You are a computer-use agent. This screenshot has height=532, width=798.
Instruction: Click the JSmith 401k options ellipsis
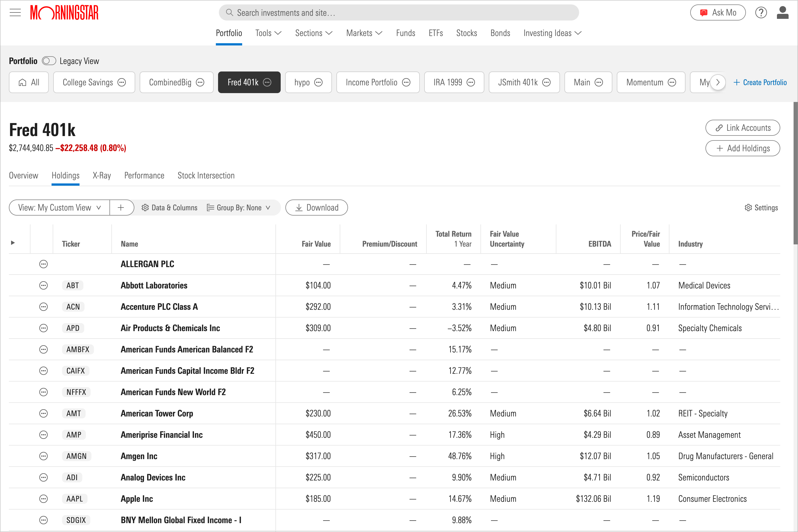546,83
